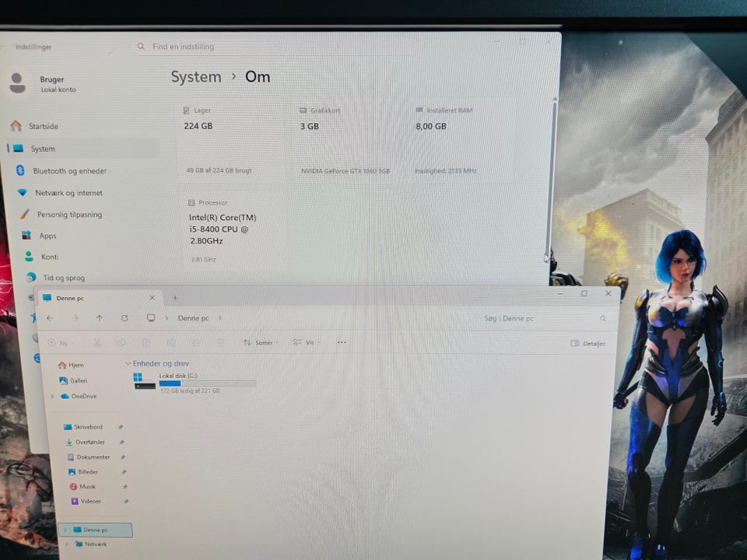The height and width of the screenshot is (560, 747).
Task: Open Skrivebord quick access folder
Action: tap(83, 427)
